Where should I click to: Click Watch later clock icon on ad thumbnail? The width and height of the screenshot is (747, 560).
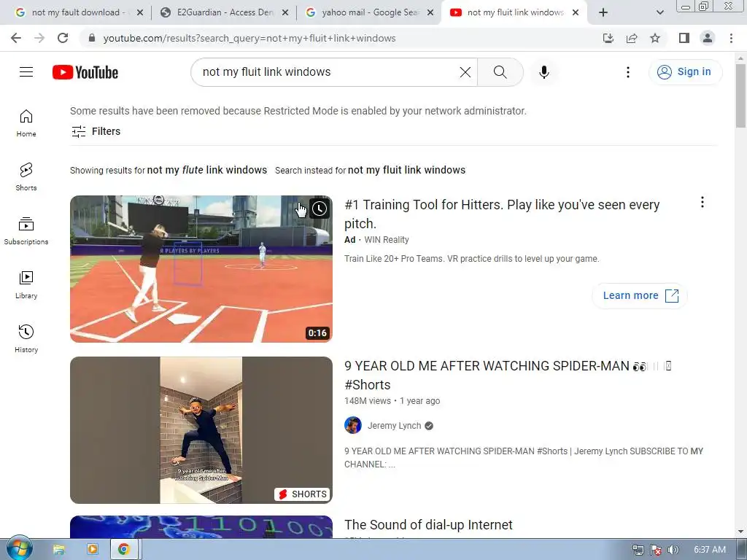(320, 209)
